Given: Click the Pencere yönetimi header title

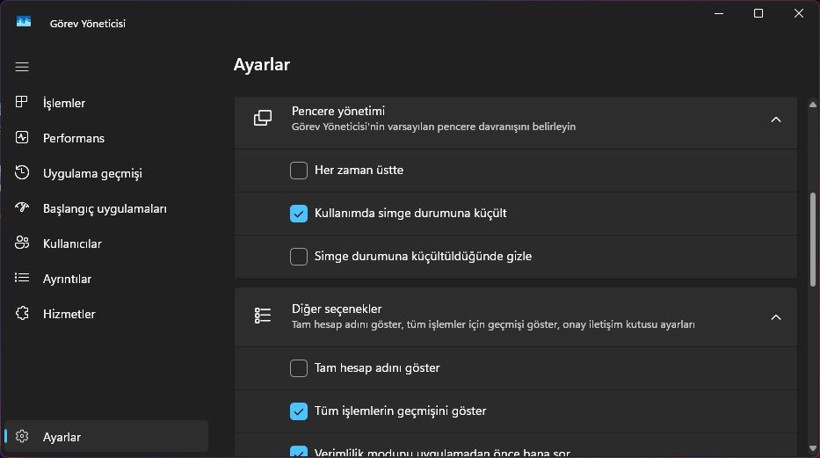Looking at the screenshot, I should pyautogui.click(x=338, y=111).
